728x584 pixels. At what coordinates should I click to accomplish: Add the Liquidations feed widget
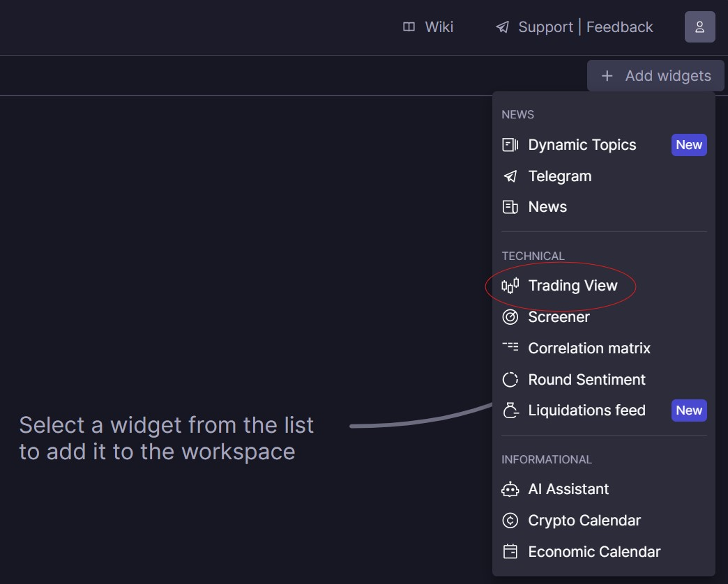(x=586, y=410)
